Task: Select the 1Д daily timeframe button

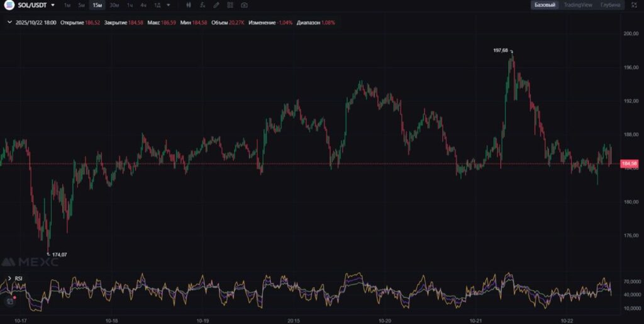Action: pyautogui.click(x=157, y=5)
